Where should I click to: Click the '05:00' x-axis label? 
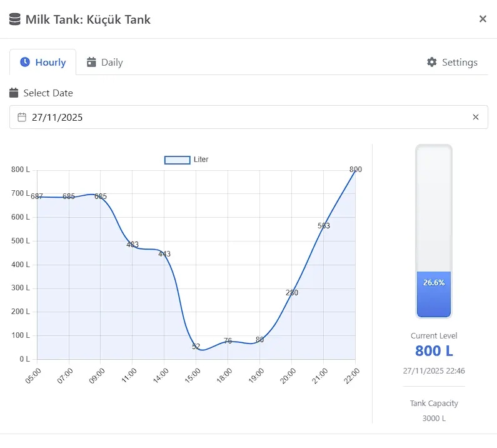tap(33, 375)
